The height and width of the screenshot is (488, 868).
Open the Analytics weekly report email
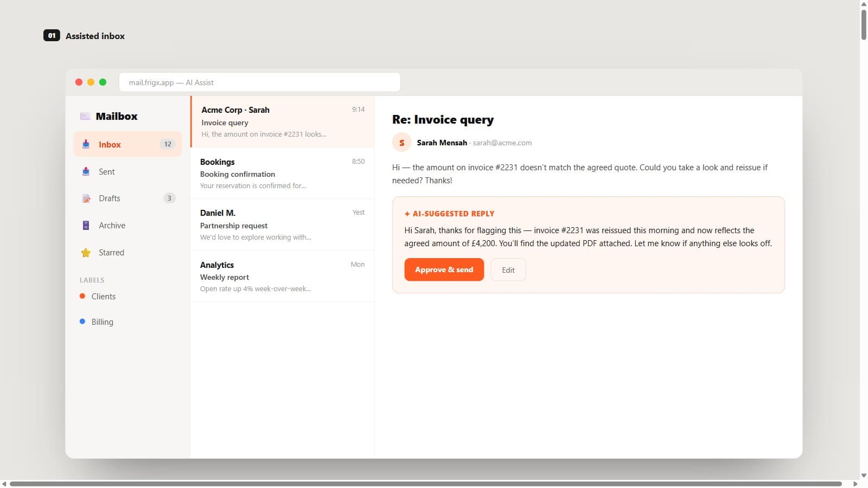[x=283, y=276]
